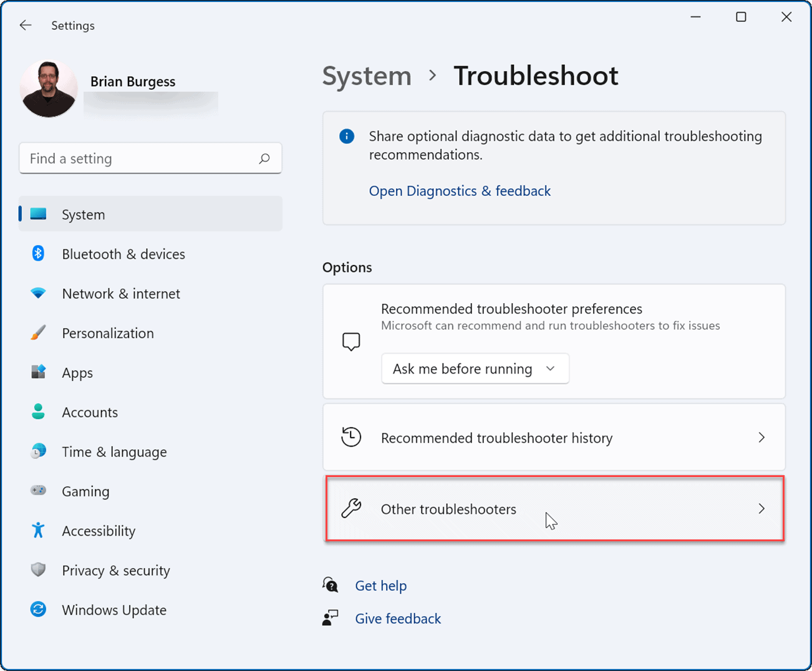Viewport: 812px width, 671px height.
Task: Expand Recommended troubleshooter history chevron
Action: click(x=761, y=437)
